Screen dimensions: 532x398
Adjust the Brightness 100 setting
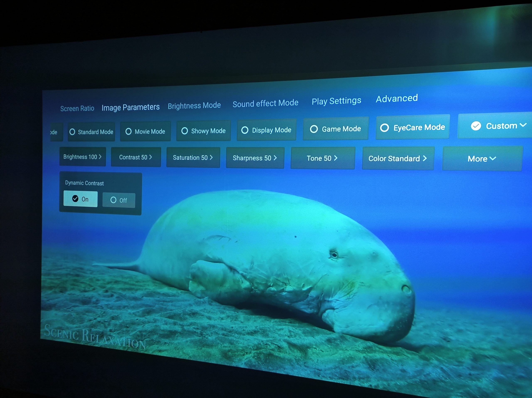(x=83, y=157)
